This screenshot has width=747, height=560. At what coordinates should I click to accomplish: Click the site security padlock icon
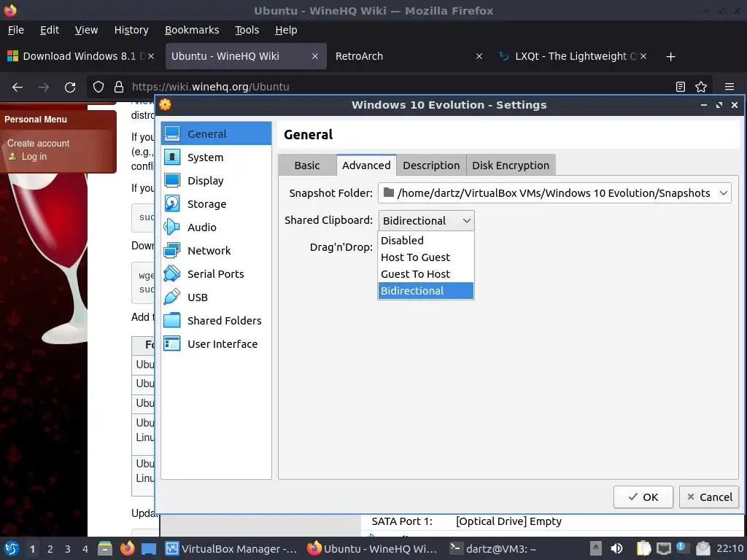pos(119,87)
